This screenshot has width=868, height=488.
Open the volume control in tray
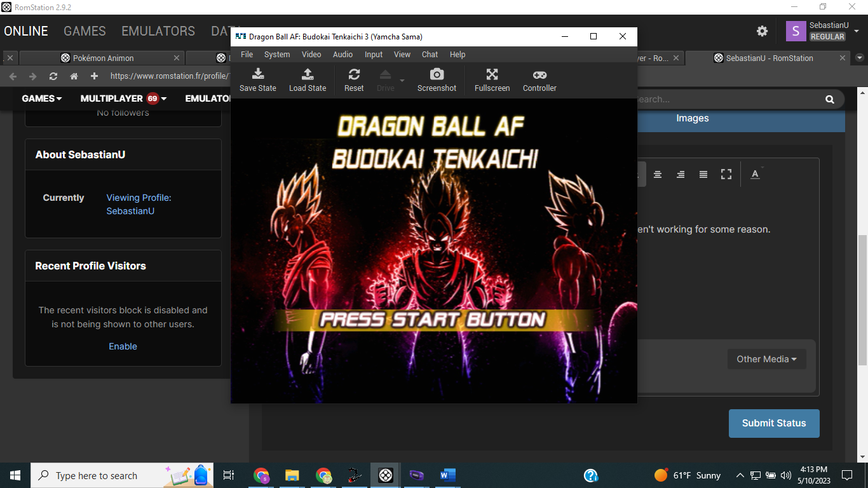click(x=786, y=475)
